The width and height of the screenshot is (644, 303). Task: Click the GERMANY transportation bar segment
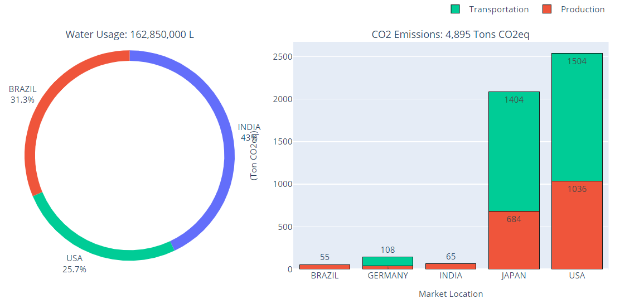click(x=388, y=261)
